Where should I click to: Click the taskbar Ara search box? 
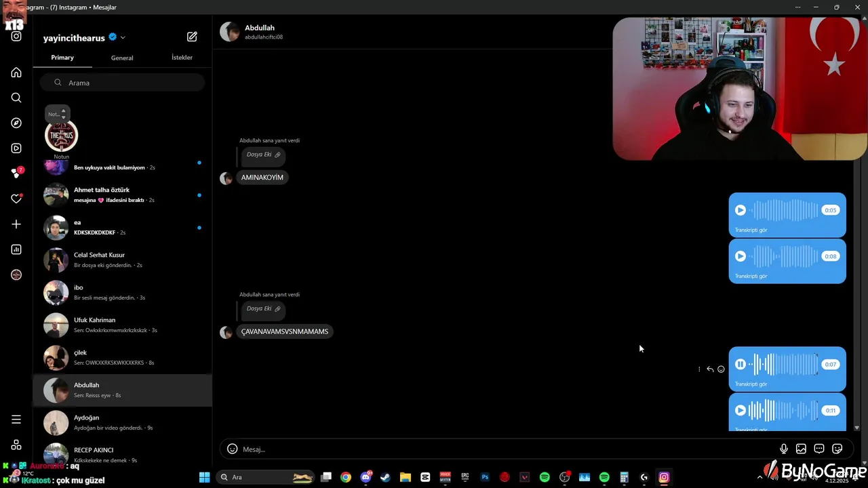265,477
